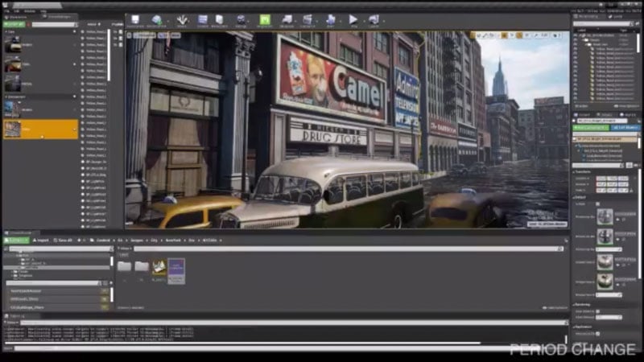The width and height of the screenshot is (644, 362).
Task: Toggle the checkbox in Default section
Action: coord(597,204)
